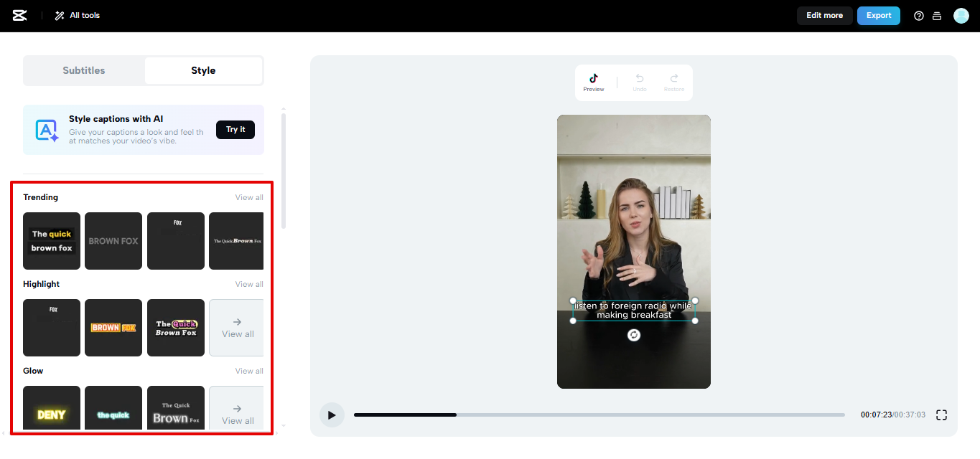Viewport: 980px width, 459px height.
Task: Click the plan/billing icon in the top bar
Action: tap(937, 15)
